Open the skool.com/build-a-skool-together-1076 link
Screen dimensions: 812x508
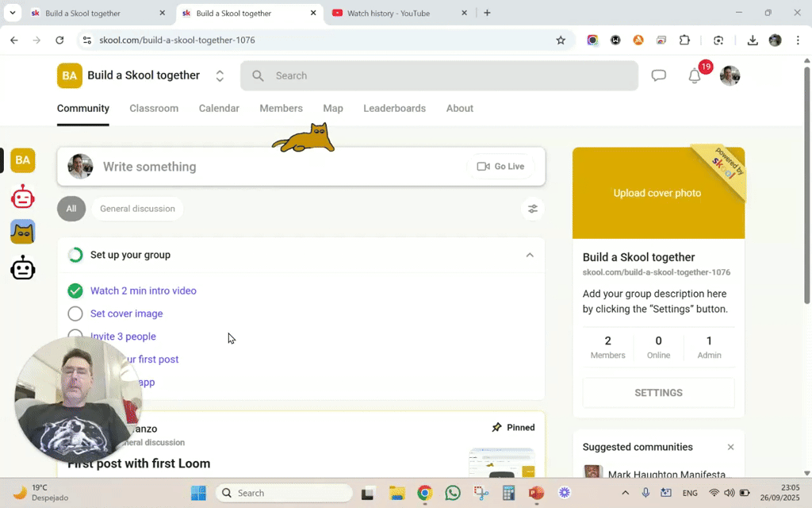[656, 272]
